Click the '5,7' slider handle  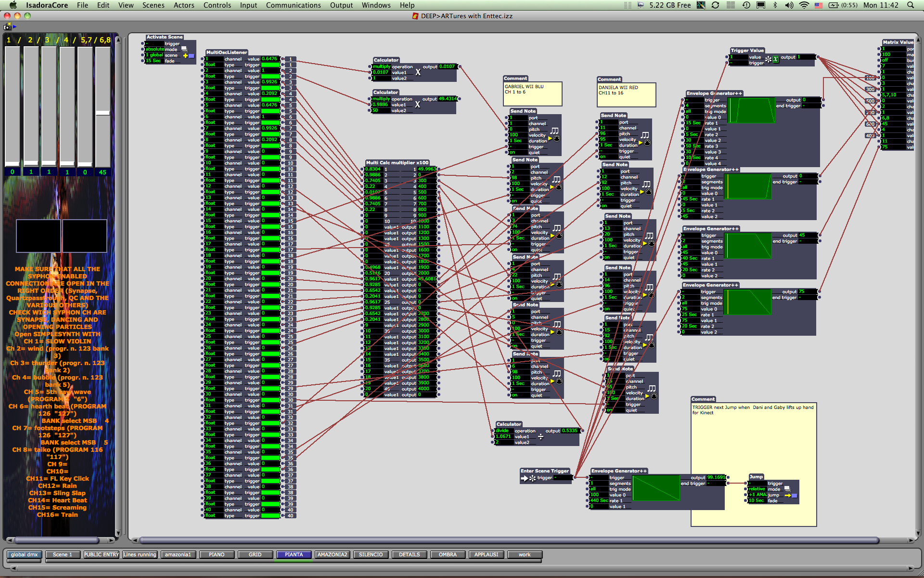[85, 164]
